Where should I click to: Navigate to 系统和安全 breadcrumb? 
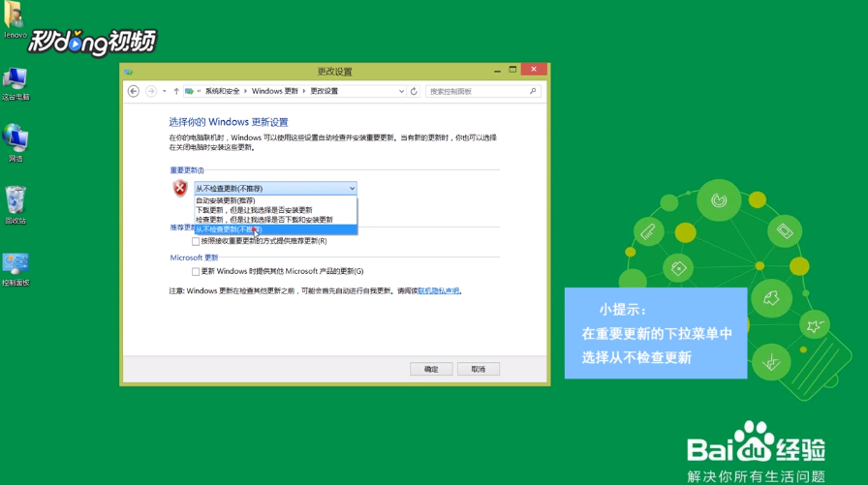pos(223,91)
